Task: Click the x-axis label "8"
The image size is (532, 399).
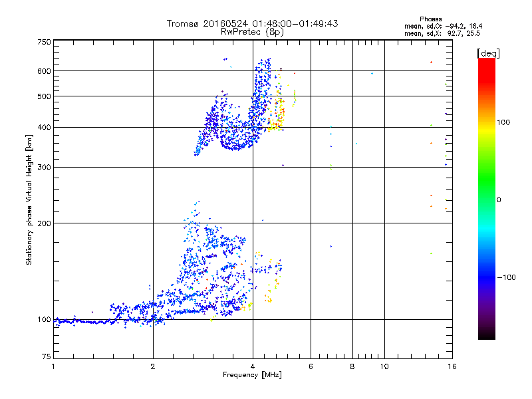Action: tap(352, 366)
